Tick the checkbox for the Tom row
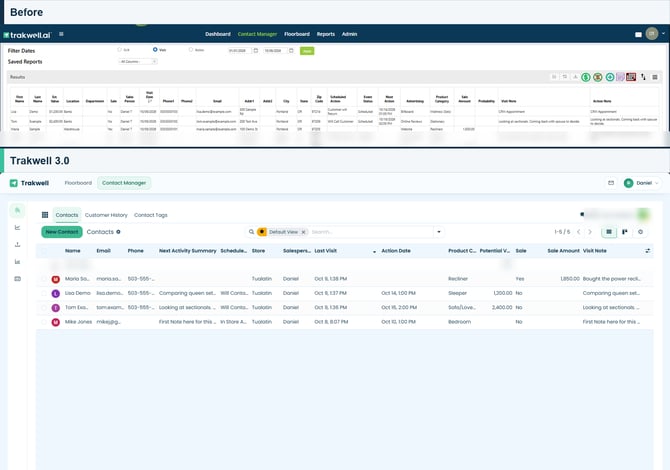 tap(44, 308)
